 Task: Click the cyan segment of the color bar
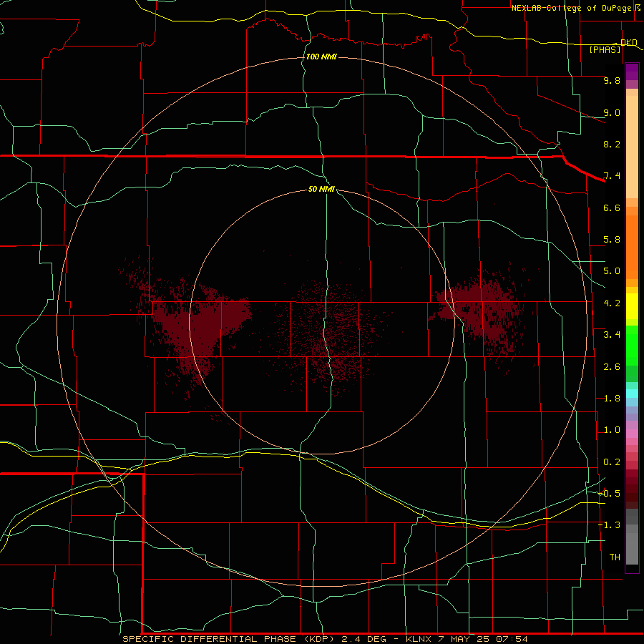pos(632,394)
